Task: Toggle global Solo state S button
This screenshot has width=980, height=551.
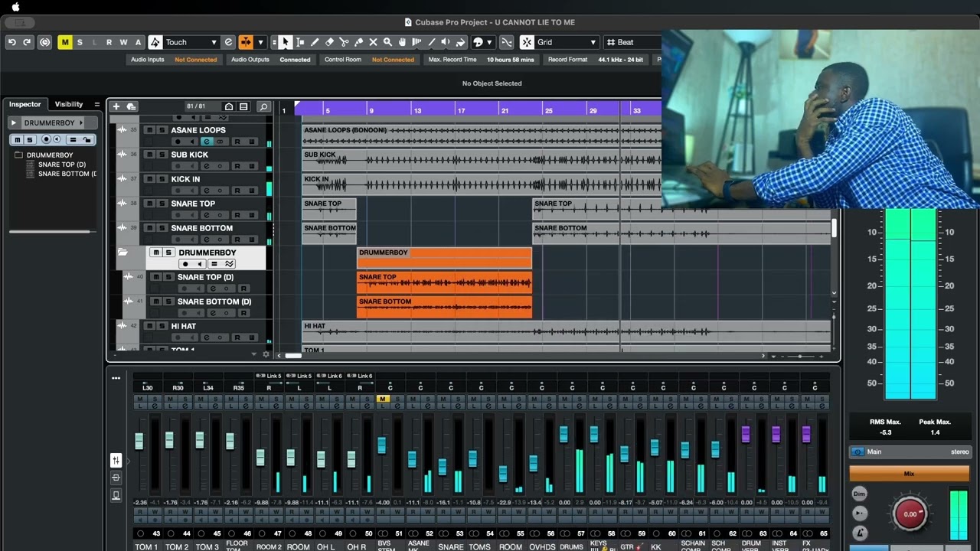Action: [x=80, y=42]
